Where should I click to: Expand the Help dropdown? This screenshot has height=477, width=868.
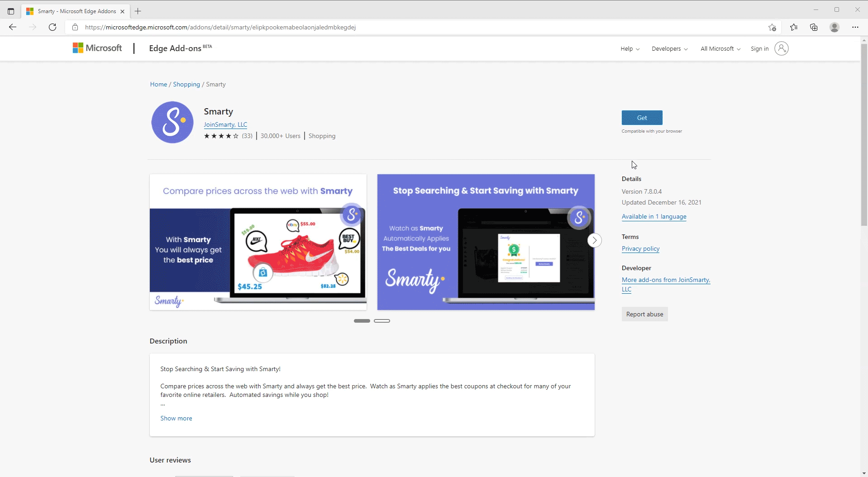click(x=630, y=48)
